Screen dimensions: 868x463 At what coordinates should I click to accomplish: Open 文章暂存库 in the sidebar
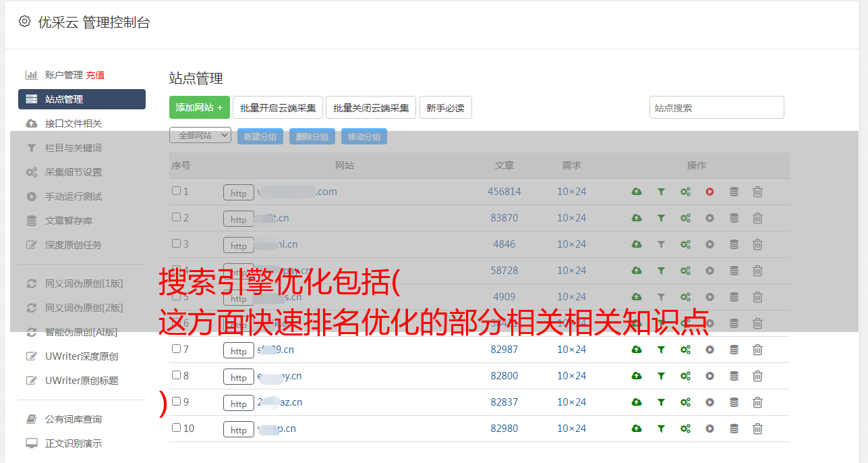tap(69, 221)
